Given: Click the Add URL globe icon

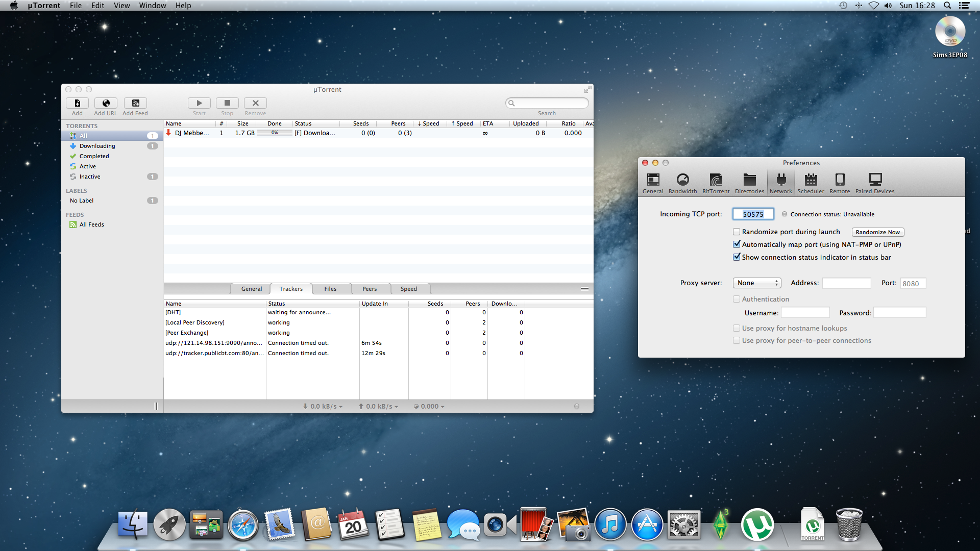Looking at the screenshot, I should 106,103.
